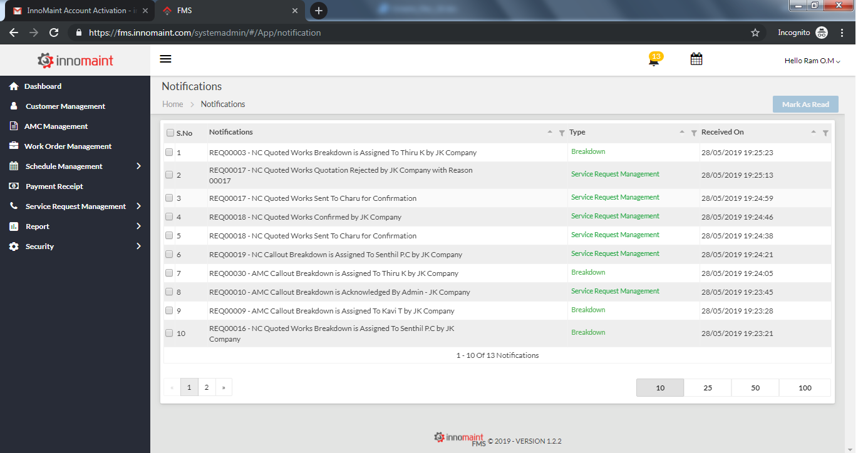Check the checkbox for notification REQ00003
The image size is (868, 453).
pyautogui.click(x=168, y=151)
